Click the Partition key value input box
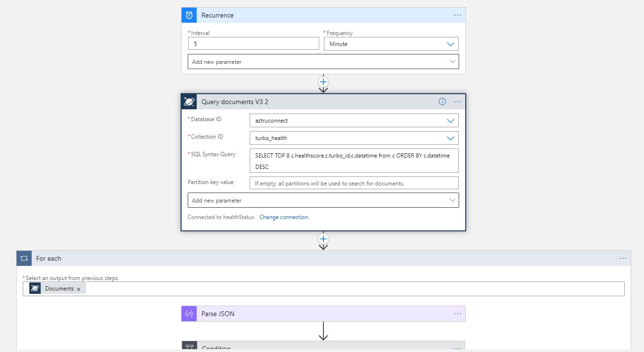The height and width of the screenshot is (352, 644). [x=354, y=183]
